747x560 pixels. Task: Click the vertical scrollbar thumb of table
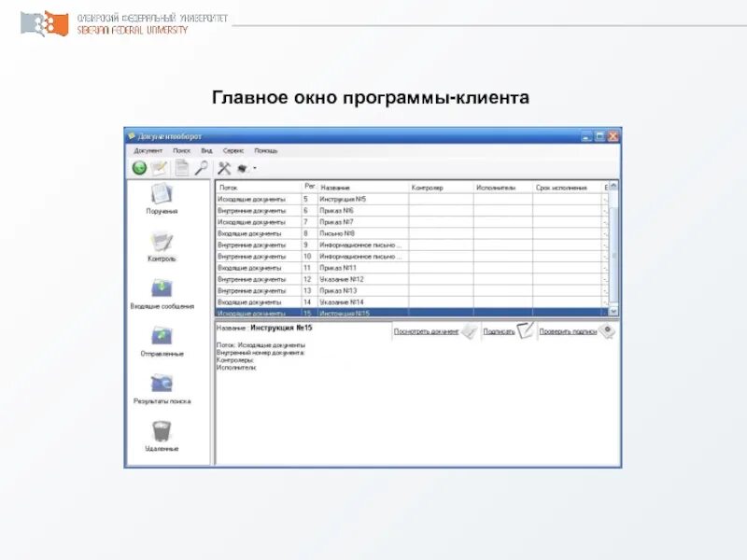point(613,256)
